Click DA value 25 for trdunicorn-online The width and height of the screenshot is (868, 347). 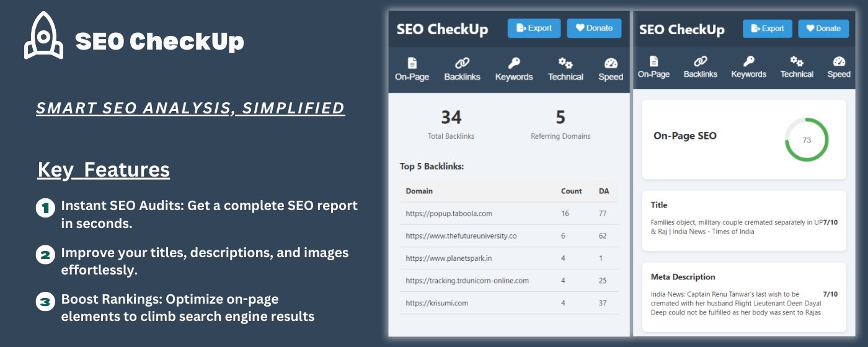pyautogui.click(x=603, y=281)
